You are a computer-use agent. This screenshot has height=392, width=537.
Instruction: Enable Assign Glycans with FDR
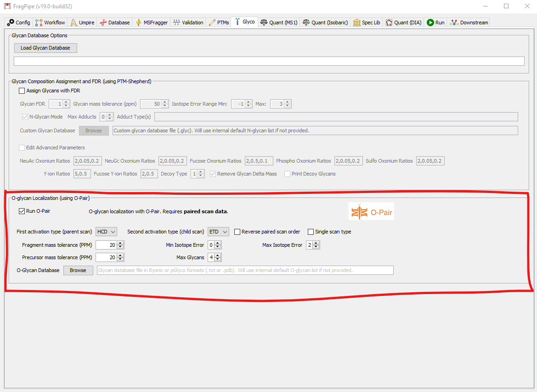tap(22, 91)
